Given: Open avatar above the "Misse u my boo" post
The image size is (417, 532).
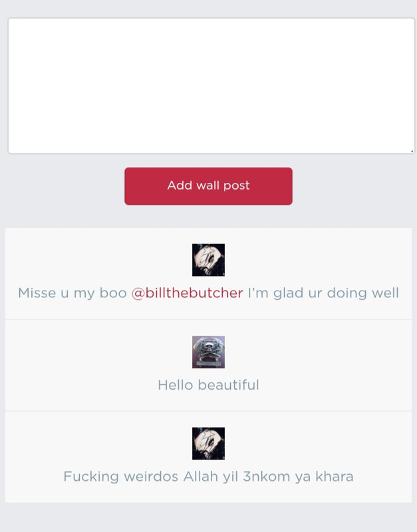Looking at the screenshot, I should click(208, 260).
